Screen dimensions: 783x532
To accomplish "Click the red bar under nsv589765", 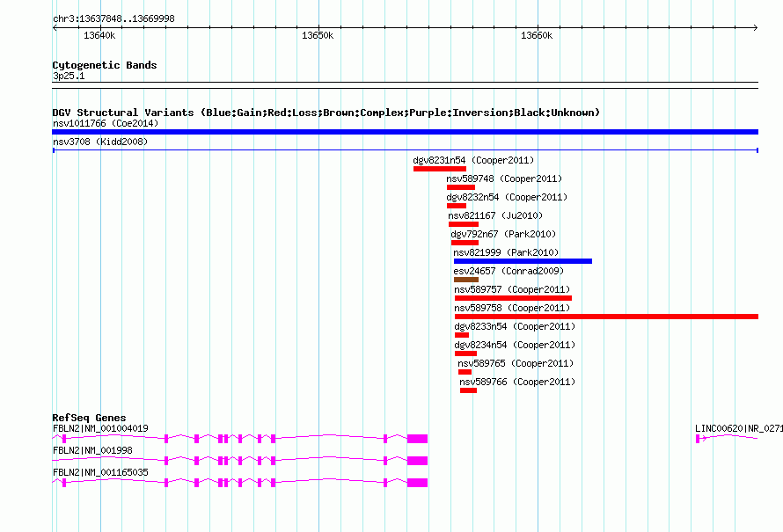I will [465, 372].
